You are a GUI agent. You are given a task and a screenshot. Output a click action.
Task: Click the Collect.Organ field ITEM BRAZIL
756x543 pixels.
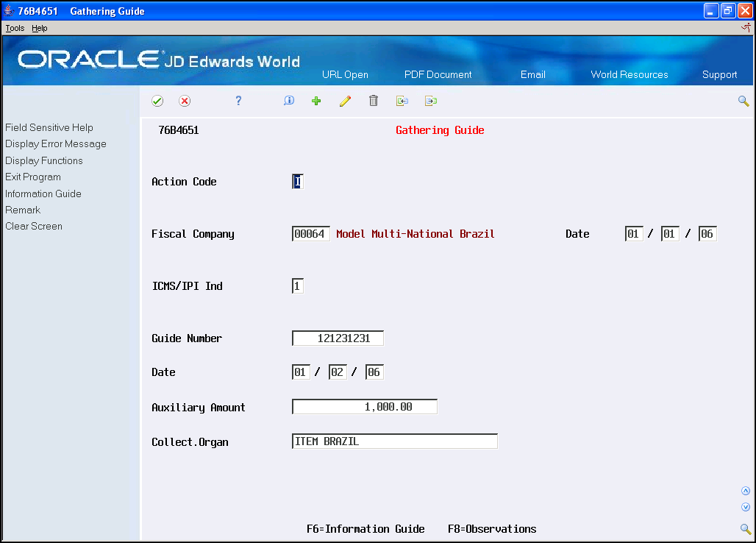[394, 441]
